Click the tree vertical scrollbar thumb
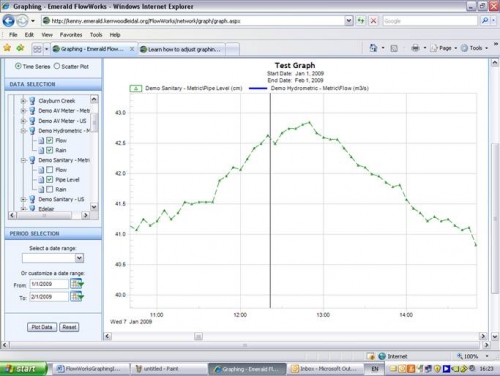This screenshot has height=376, width=500. tap(94, 122)
